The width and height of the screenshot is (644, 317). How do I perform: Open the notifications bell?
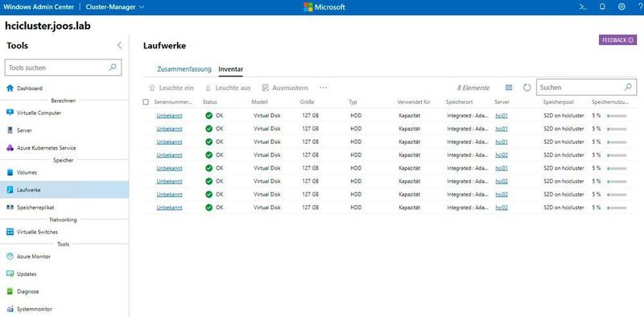click(x=602, y=6)
